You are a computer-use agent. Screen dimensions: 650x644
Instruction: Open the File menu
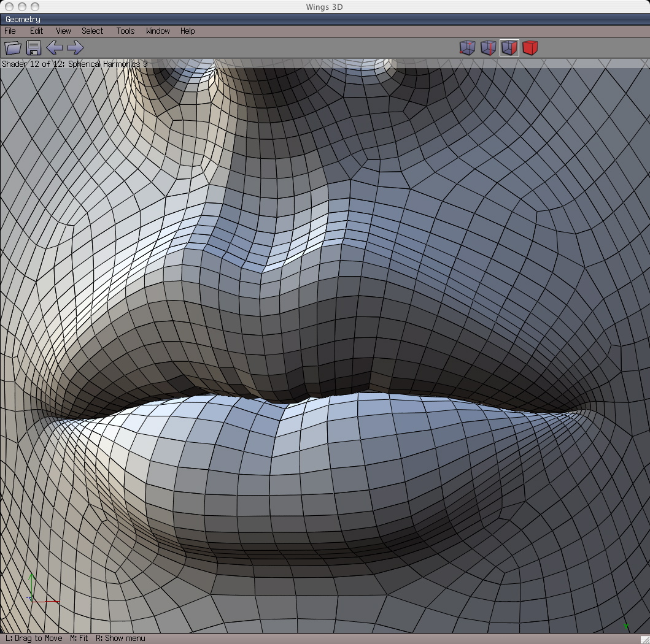pyautogui.click(x=10, y=31)
